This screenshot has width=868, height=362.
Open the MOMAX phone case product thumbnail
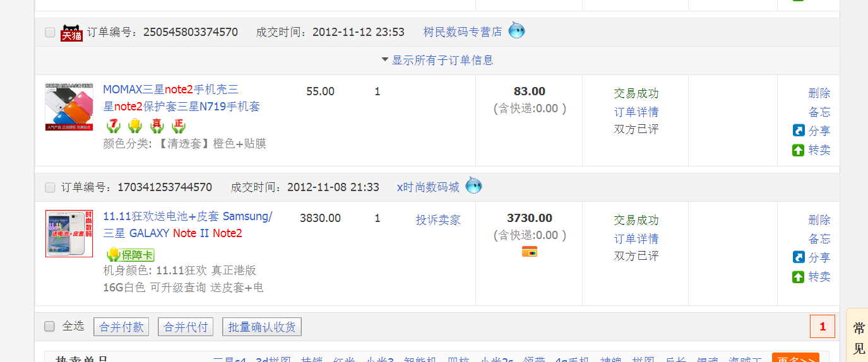tap(69, 107)
